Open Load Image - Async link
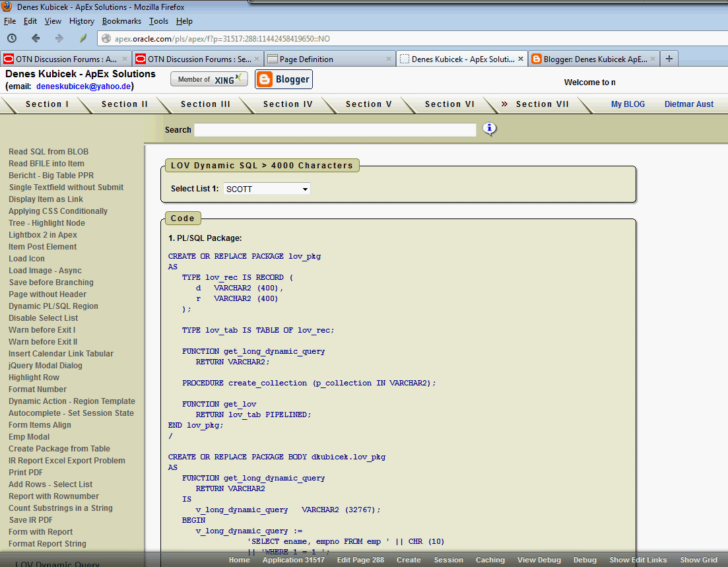 45,271
